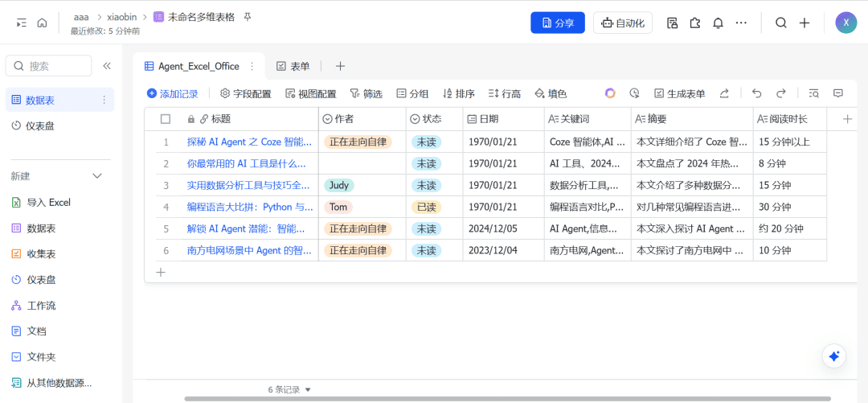Open the template icon next to 自动化
The height and width of the screenshot is (403, 868).
click(672, 23)
